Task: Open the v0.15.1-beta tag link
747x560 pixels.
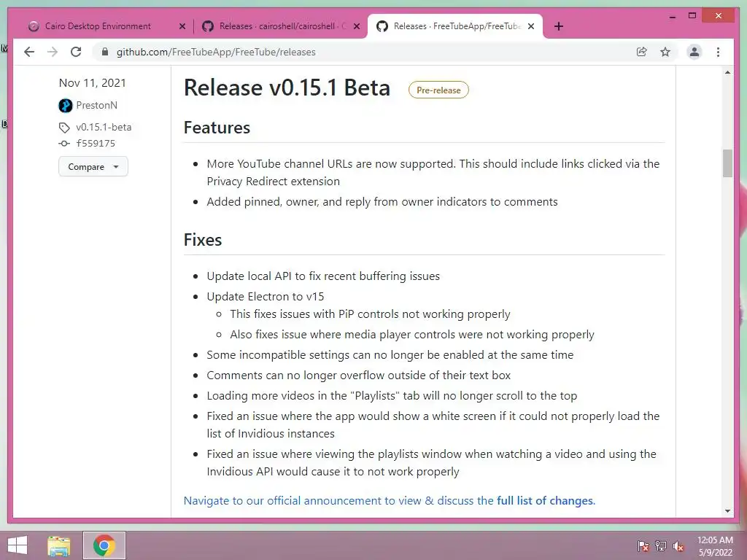Action: [104, 127]
